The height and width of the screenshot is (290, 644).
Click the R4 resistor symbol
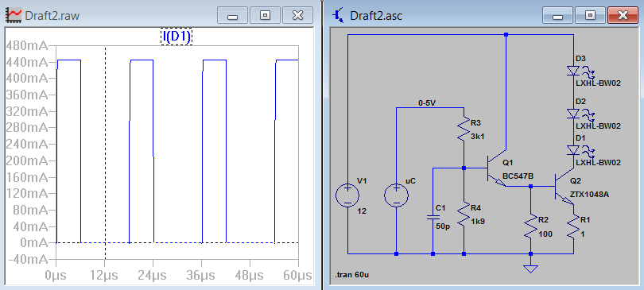point(464,216)
